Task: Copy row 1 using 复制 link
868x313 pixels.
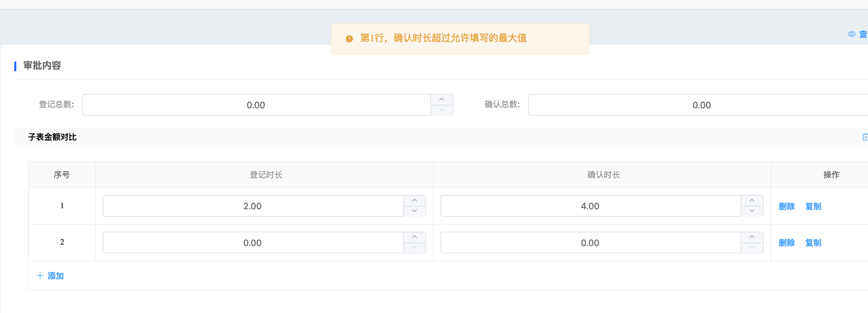Action: [x=813, y=206]
